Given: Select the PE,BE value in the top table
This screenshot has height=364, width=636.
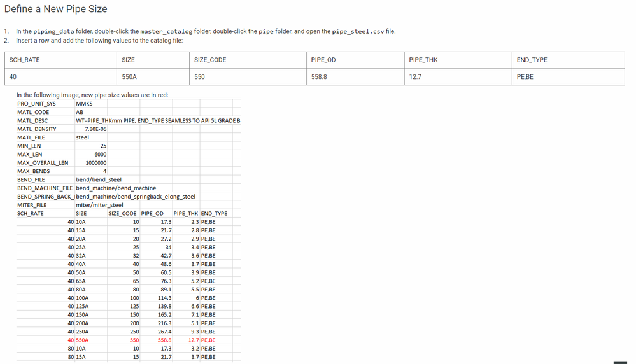Looking at the screenshot, I should tap(525, 76).
